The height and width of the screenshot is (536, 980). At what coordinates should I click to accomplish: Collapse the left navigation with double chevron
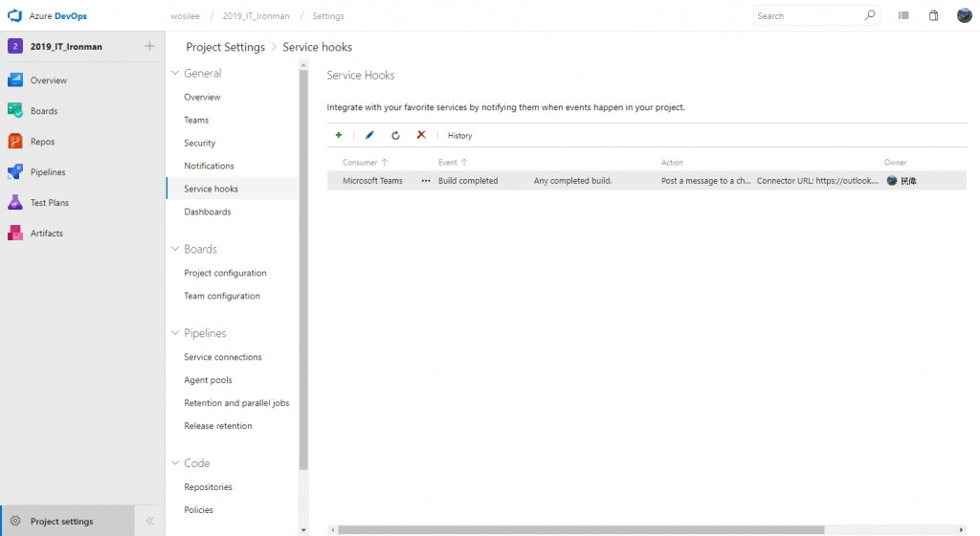point(150,521)
